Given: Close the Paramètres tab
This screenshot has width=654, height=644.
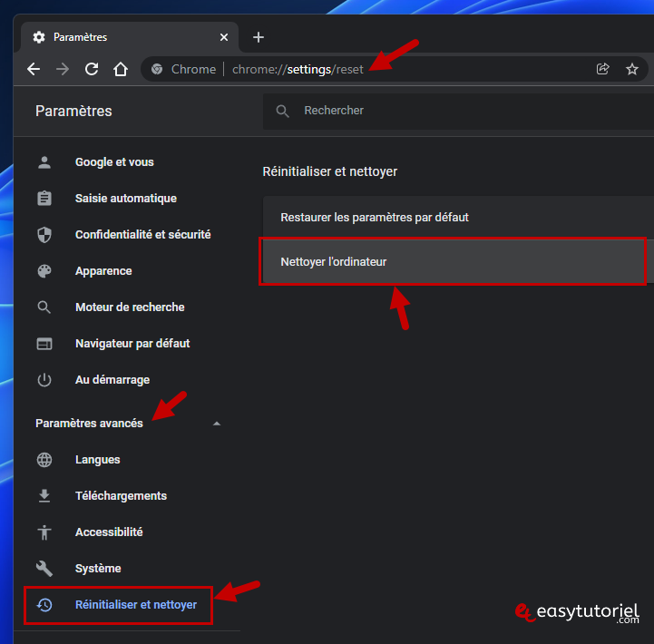Looking at the screenshot, I should [x=224, y=37].
